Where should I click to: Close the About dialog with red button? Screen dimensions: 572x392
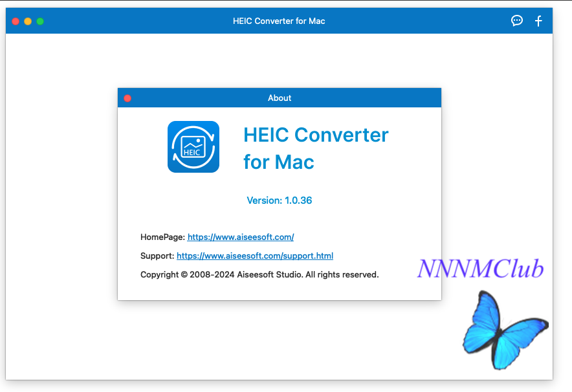pos(127,98)
